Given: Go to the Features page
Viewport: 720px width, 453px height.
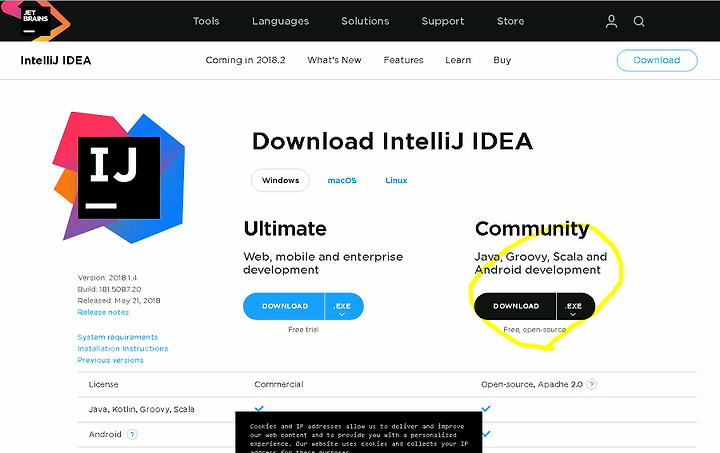Looking at the screenshot, I should click(x=403, y=60).
